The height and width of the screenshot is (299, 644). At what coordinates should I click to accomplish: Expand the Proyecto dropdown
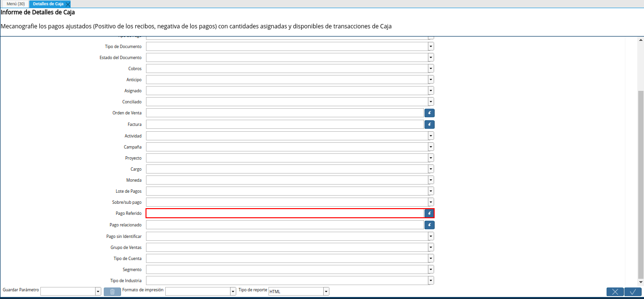[x=431, y=158]
